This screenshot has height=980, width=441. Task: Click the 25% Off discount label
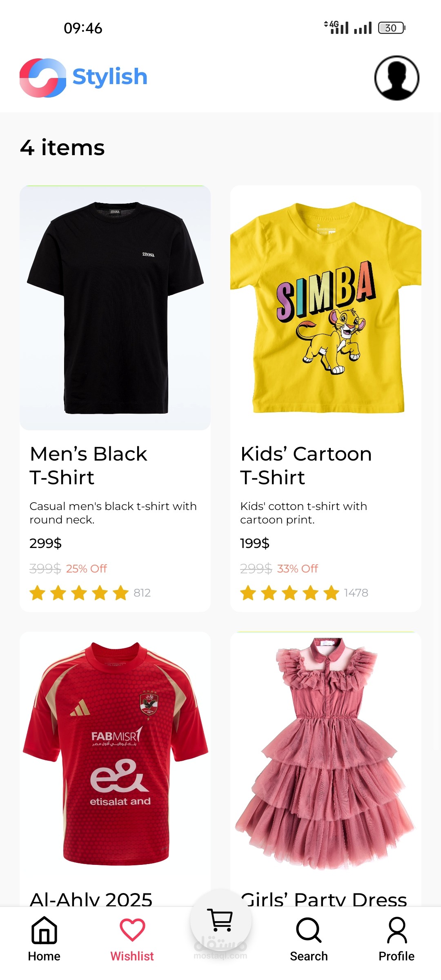click(86, 568)
